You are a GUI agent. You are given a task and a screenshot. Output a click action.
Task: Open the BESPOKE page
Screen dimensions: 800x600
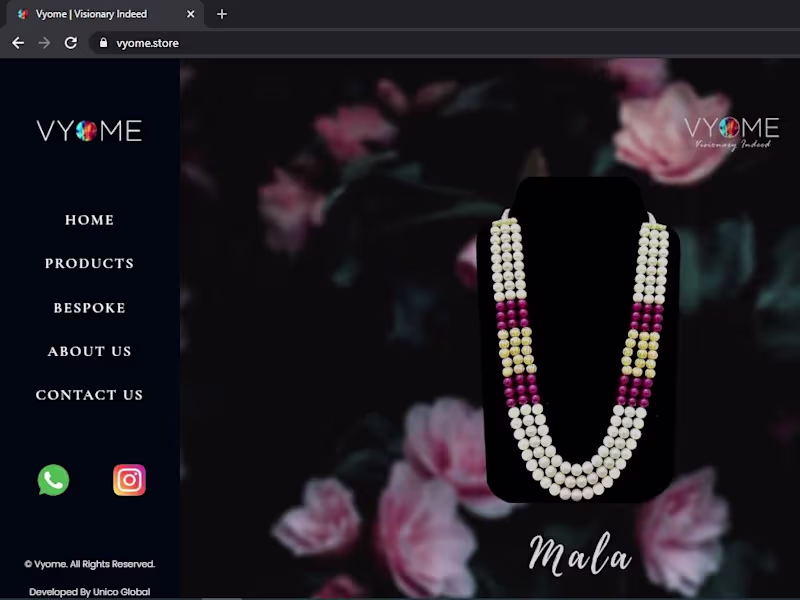[89, 308]
